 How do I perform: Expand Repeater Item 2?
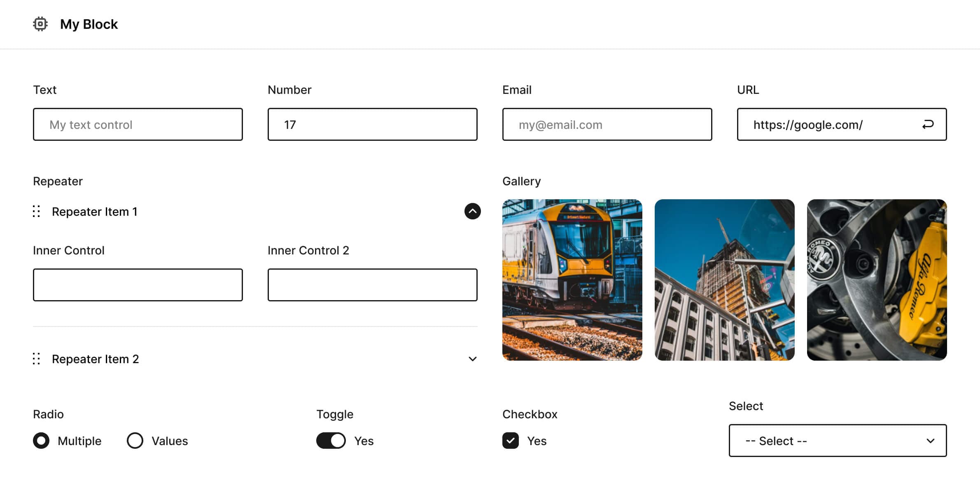point(472,359)
